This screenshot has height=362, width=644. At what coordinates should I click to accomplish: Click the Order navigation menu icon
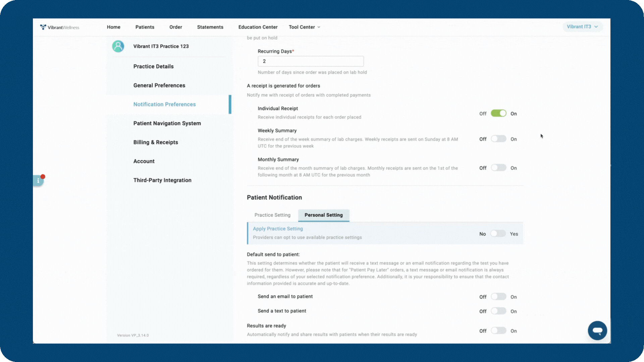coord(176,27)
